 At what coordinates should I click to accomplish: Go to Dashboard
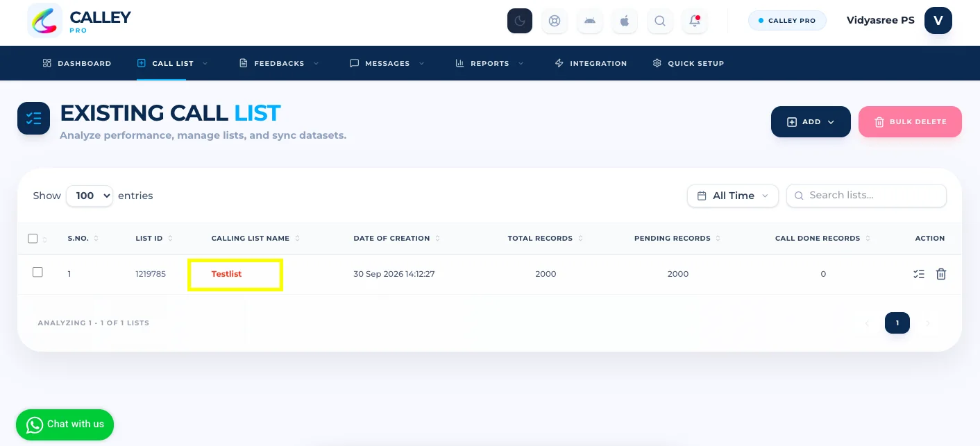[76, 63]
